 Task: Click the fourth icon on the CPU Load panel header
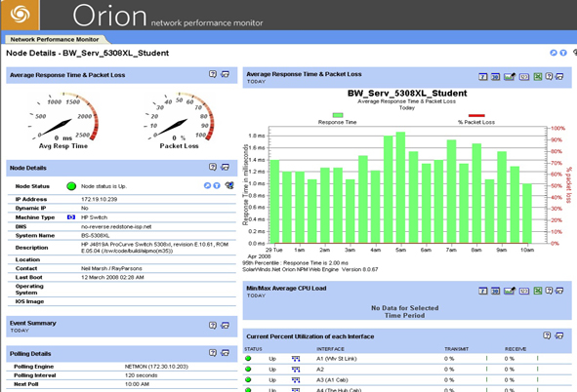(524, 291)
